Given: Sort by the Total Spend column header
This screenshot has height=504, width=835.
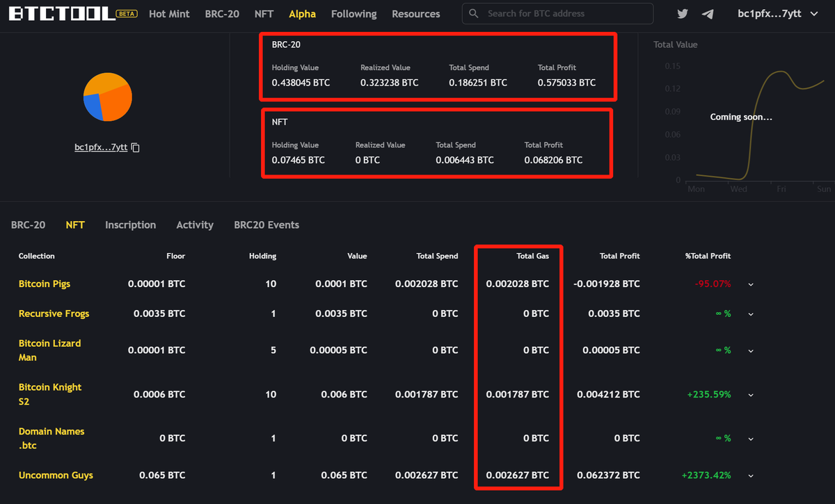Looking at the screenshot, I should tap(437, 256).
